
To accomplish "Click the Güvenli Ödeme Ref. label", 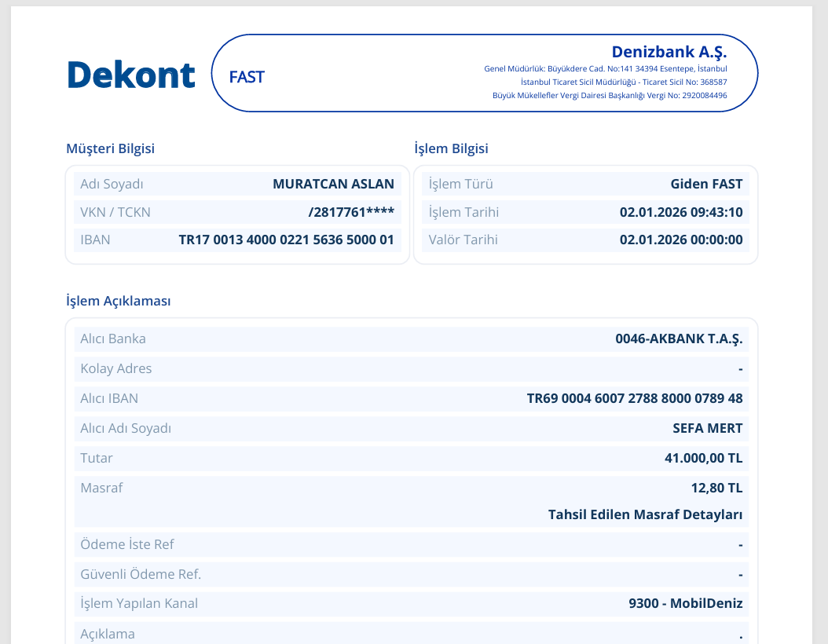I will pos(141,574).
